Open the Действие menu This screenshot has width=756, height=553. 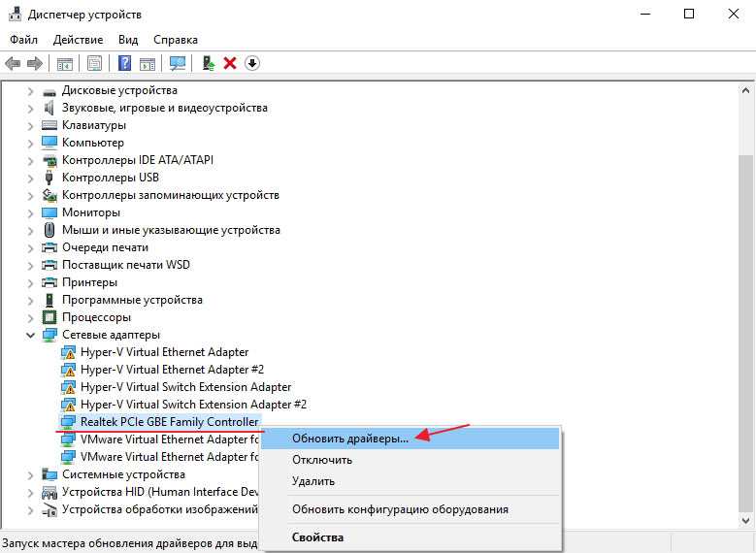coord(78,40)
